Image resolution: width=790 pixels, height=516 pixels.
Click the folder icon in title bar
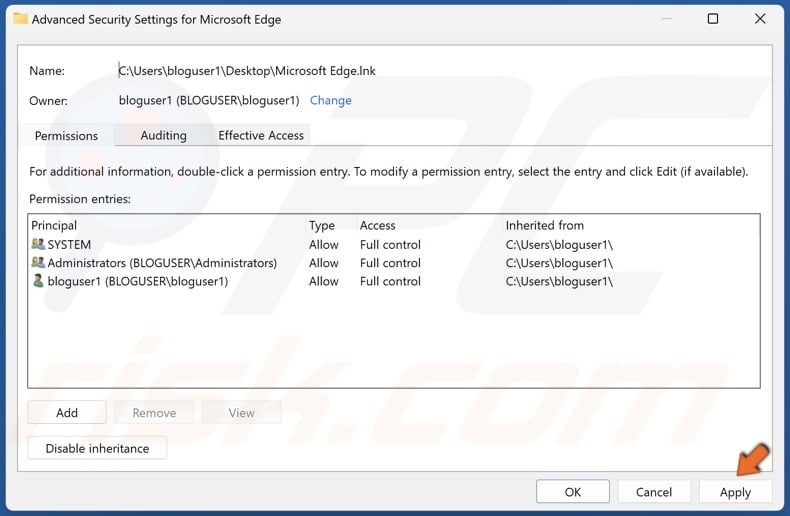[20, 19]
